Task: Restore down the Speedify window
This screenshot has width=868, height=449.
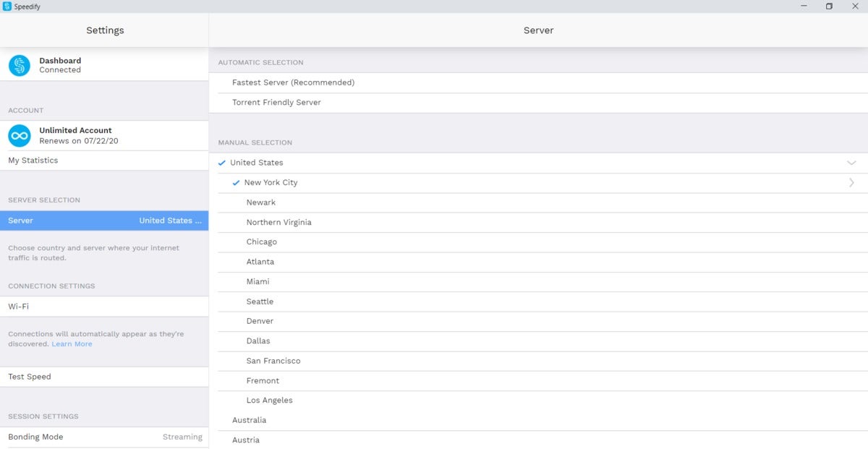Action: (829, 7)
